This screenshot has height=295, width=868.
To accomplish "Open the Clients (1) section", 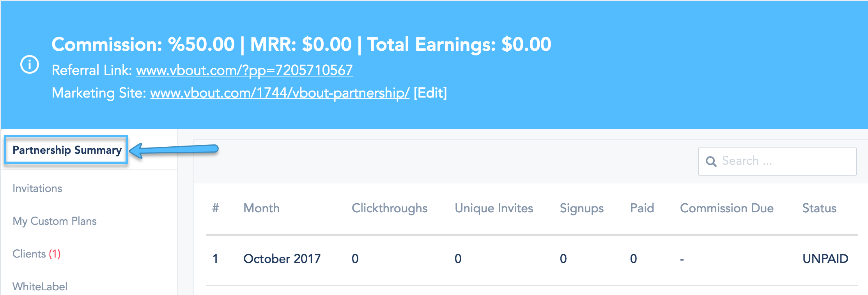I will pos(37,254).
